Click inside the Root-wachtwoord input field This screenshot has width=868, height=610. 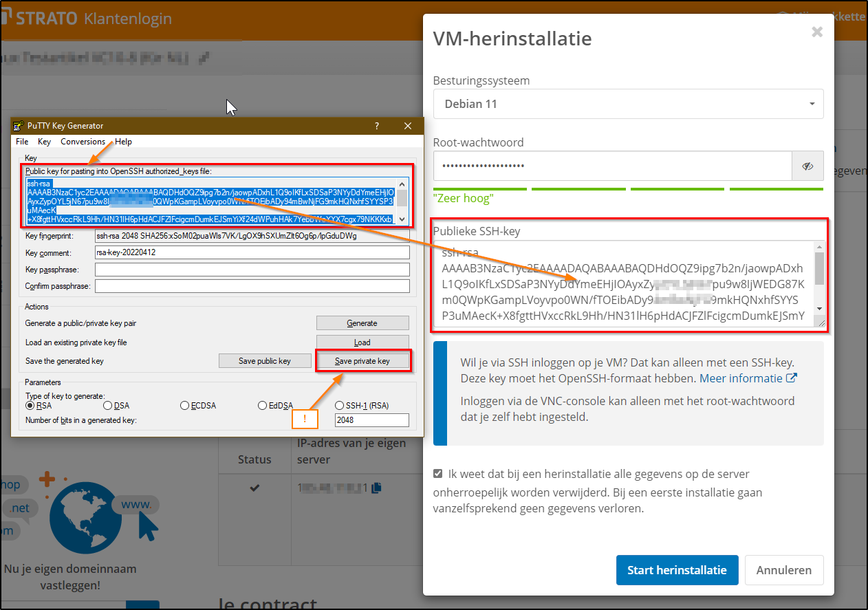click(605, 166)
